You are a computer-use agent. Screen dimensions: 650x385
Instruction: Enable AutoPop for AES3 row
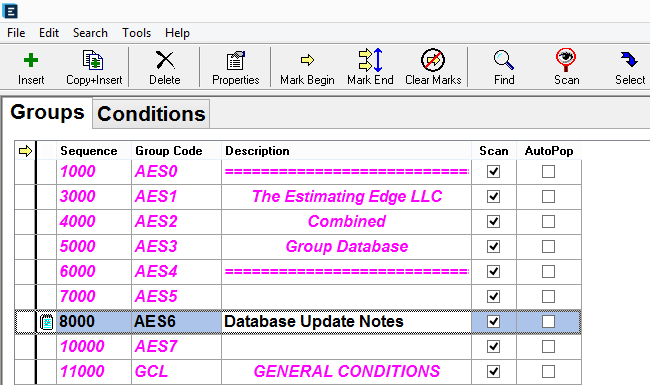click(x=548, y=247)
